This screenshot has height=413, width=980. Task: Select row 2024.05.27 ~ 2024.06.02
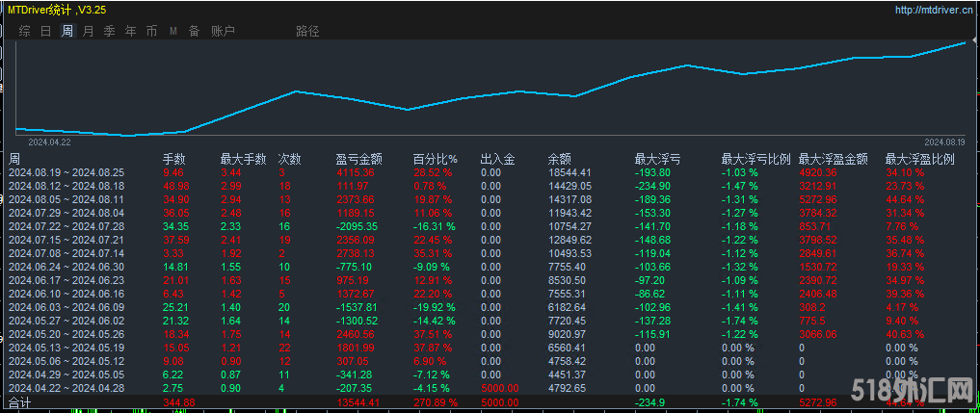pyautogui.click(x=488, y=321)
